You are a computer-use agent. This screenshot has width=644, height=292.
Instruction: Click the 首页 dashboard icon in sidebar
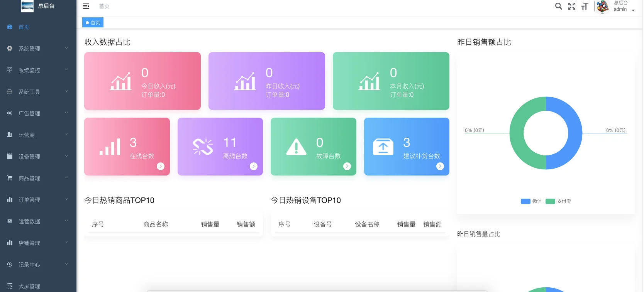[x=10, y=27]
